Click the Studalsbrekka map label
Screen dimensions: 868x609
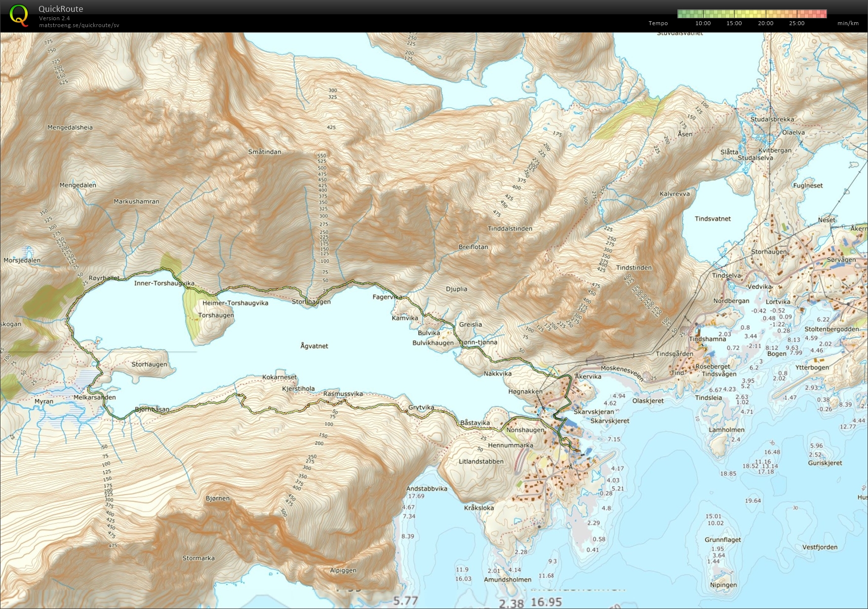point(772,119)
